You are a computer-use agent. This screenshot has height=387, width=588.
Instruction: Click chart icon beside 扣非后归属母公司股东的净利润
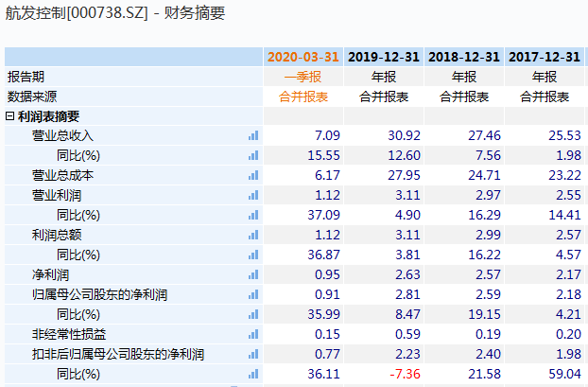click(253, 354)
